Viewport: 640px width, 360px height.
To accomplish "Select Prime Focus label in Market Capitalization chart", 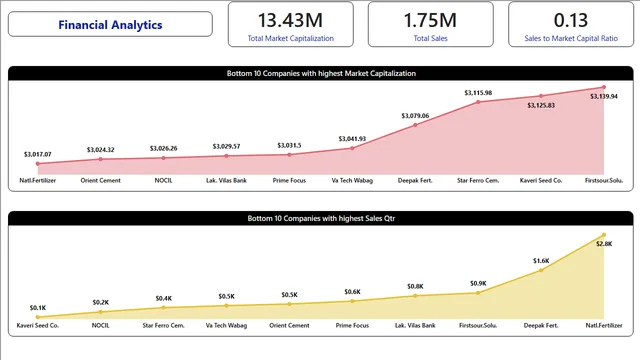I will click(289, 180).
